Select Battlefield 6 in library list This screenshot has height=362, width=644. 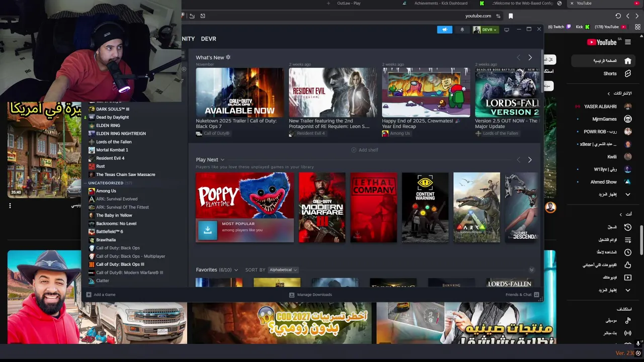(109, 232)
